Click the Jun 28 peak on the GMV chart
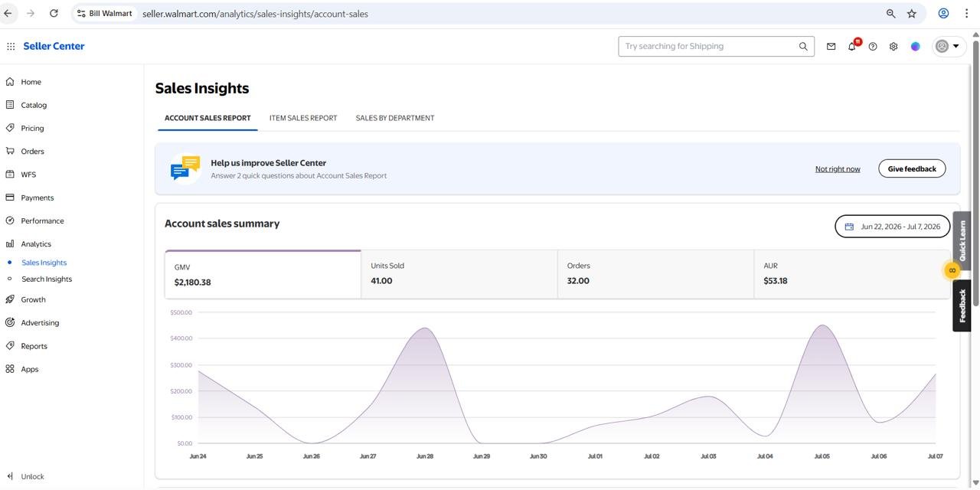The image size is (980, 490). pyautogui.click(x=425, y=328)
